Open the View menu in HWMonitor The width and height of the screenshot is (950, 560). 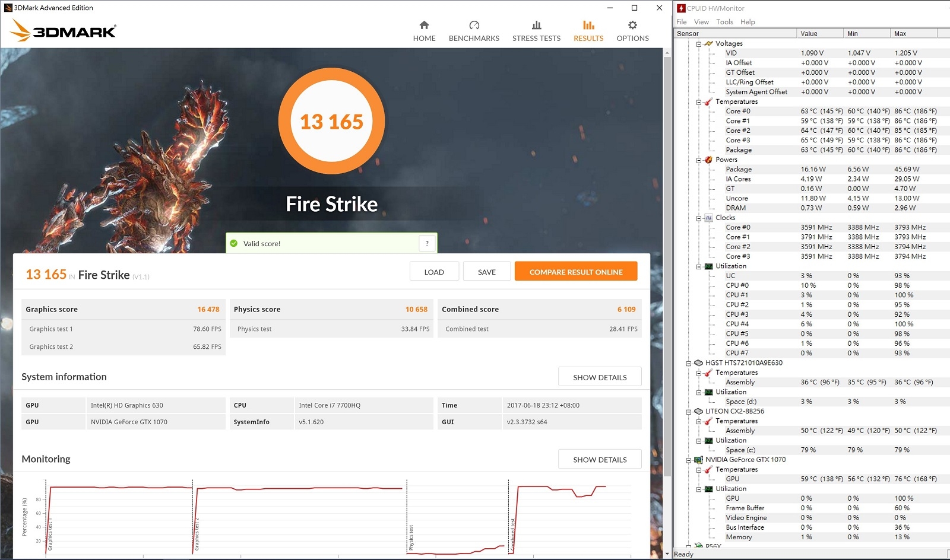pyautogui.click(x=701, y=22)
